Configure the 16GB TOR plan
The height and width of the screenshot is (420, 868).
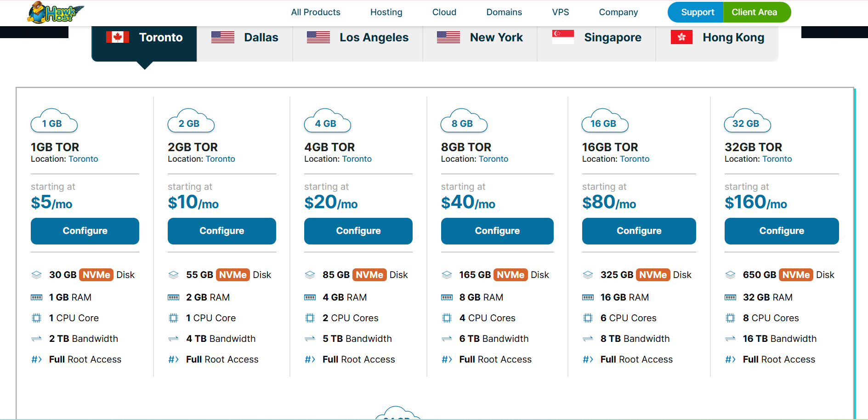(x=639, y=231)
